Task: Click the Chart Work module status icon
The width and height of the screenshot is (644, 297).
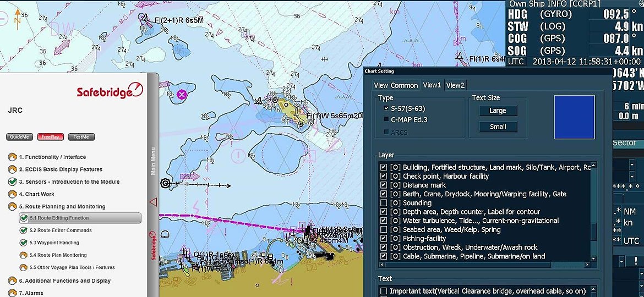Action: click(12, 194)
